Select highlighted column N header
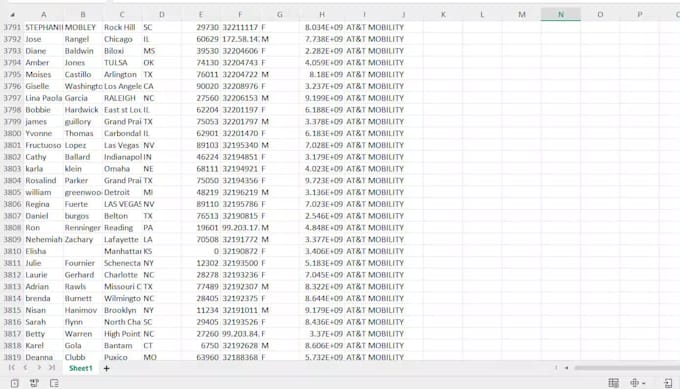Viewport: 680px width, 389px height. tap(561, 14)
